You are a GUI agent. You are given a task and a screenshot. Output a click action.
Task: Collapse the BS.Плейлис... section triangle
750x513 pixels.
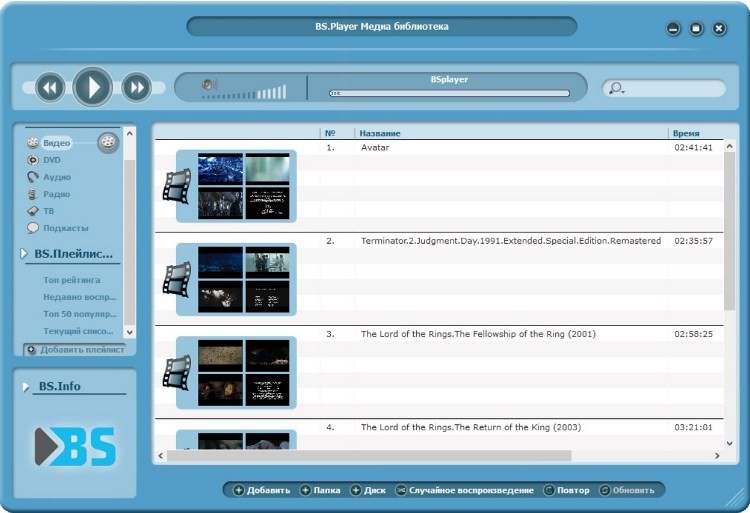pos(24,254)
